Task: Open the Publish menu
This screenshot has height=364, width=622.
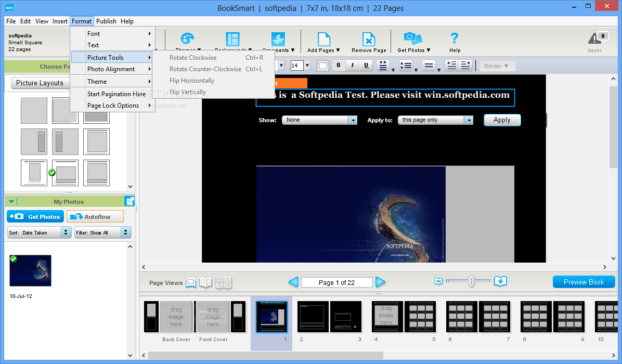Action: [106, 21]
